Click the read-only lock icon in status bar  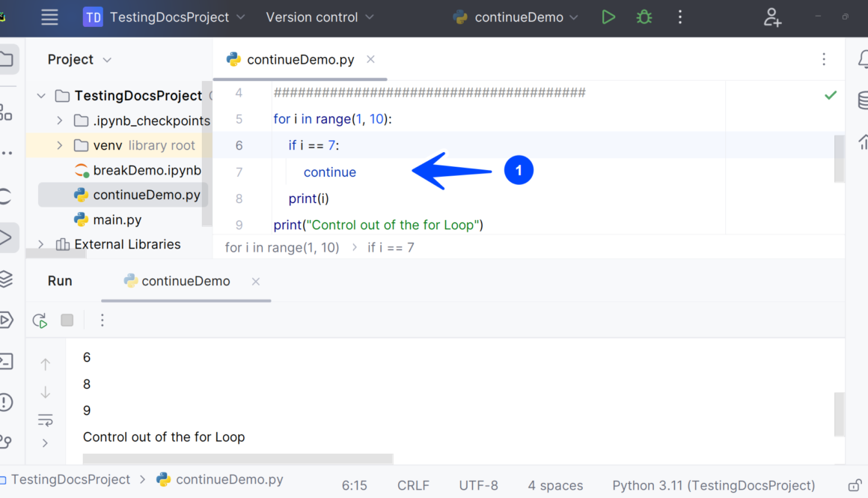(x=854, y=485)
